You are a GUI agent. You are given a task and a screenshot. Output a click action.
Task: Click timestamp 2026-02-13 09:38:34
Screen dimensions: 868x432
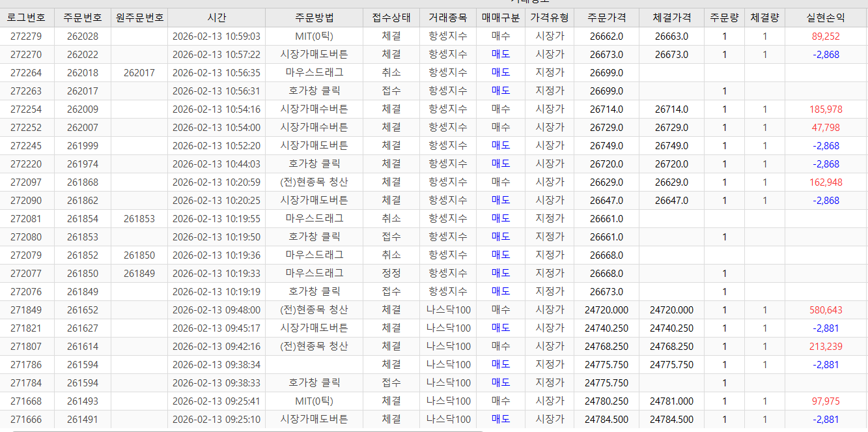[x=216, y=365]
